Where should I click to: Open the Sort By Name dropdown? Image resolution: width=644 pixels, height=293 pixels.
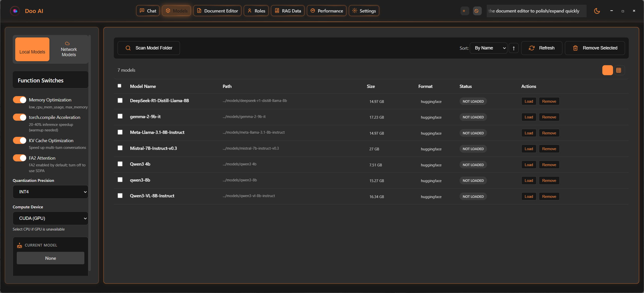488,48
